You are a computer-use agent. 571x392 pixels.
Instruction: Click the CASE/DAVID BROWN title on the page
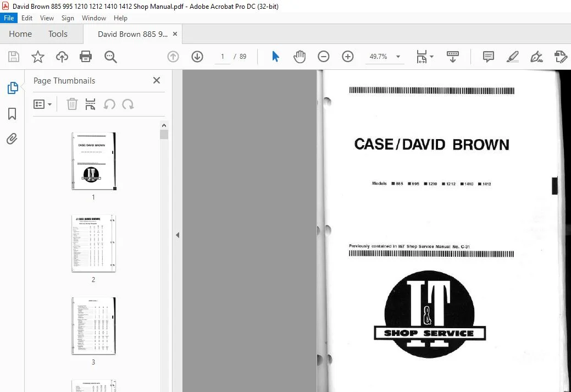[x=431, y=144]
